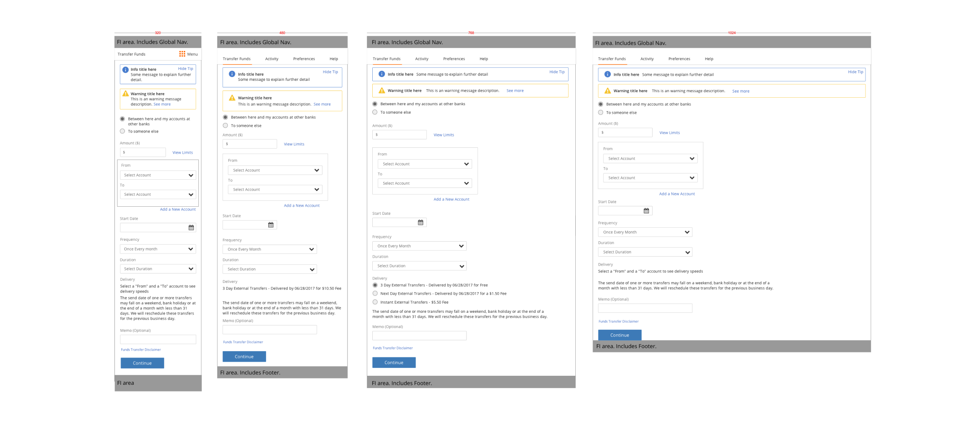
Task: Click the info icon in the 768 Info title banner
Action: [381, 74]
